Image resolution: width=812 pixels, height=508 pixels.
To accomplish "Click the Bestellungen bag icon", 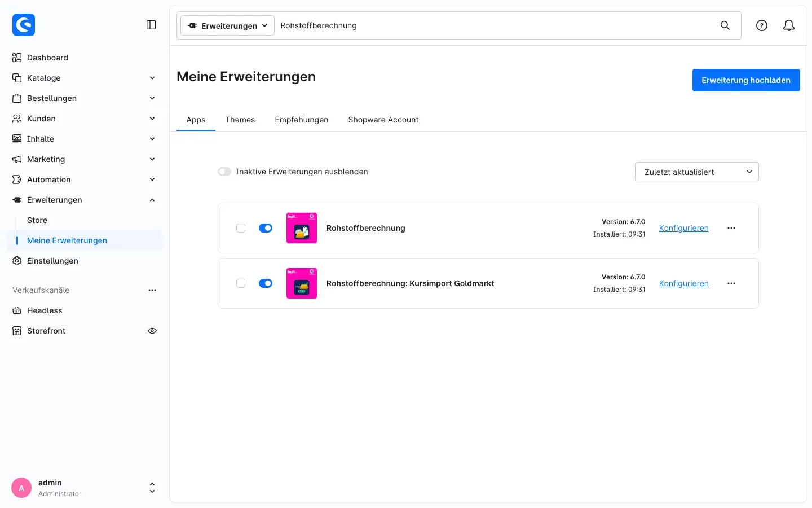I will coord(17,98).
